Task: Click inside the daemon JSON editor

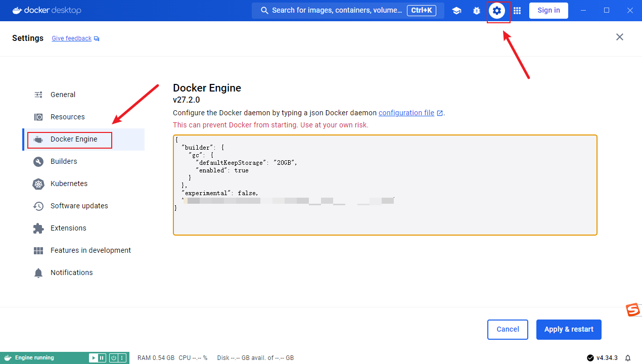Action: tap(385, 185)
